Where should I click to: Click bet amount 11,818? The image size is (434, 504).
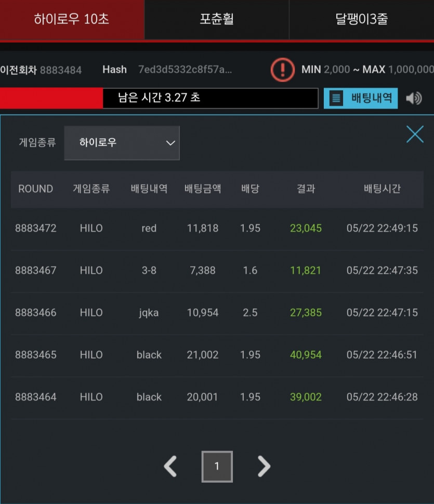pyautogui.click(x=203, y=229)
